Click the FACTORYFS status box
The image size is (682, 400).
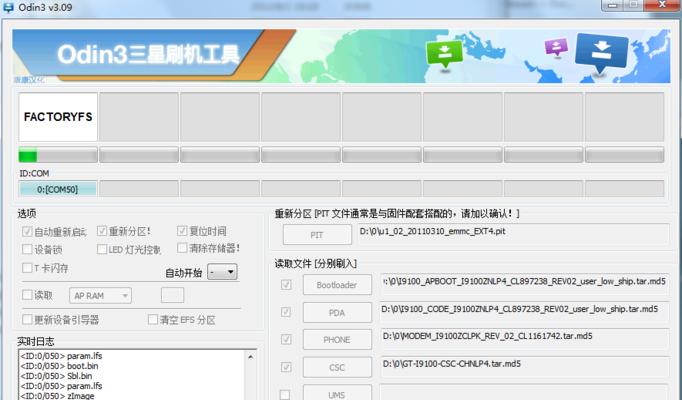click(x=58, y=117)
